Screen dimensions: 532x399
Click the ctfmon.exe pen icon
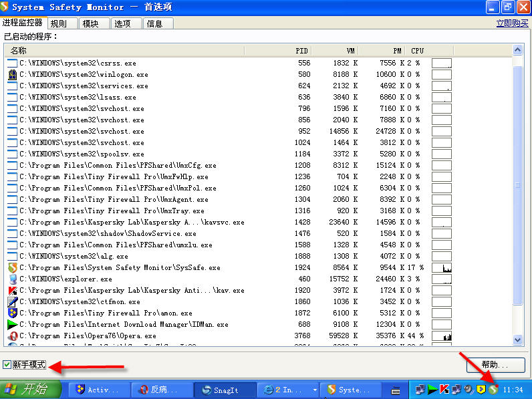(x=13, y=301)
